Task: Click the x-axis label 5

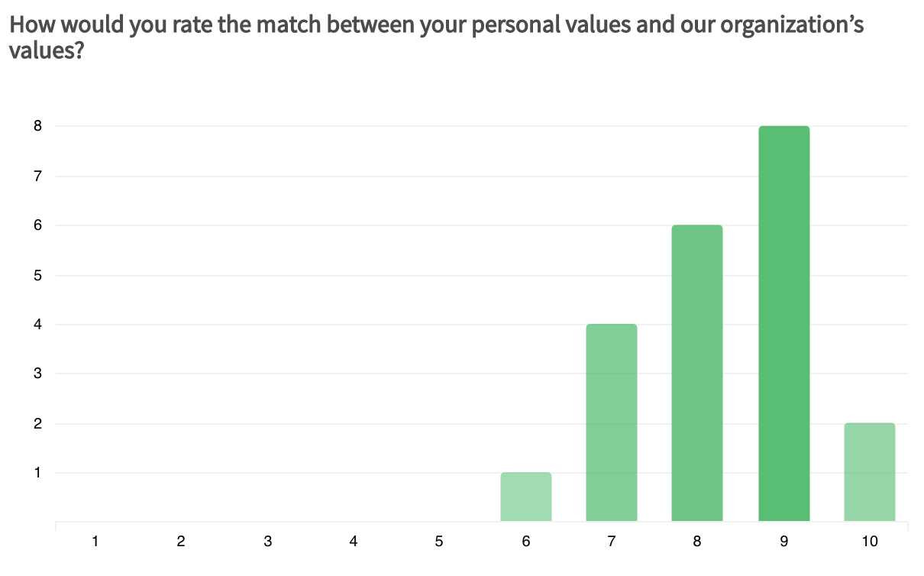Action: click(439, 542)
